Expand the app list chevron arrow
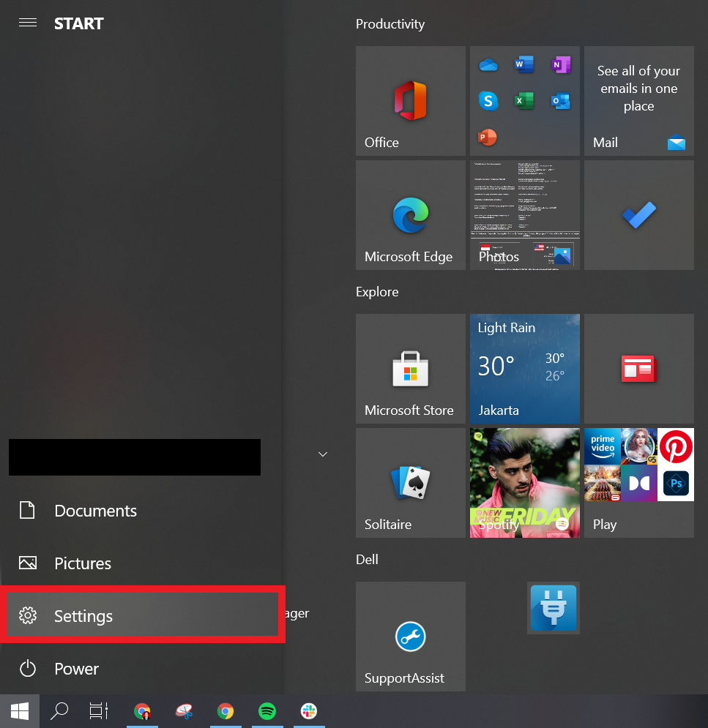Viewport: 708px width, 728px height. click(323, 454)
